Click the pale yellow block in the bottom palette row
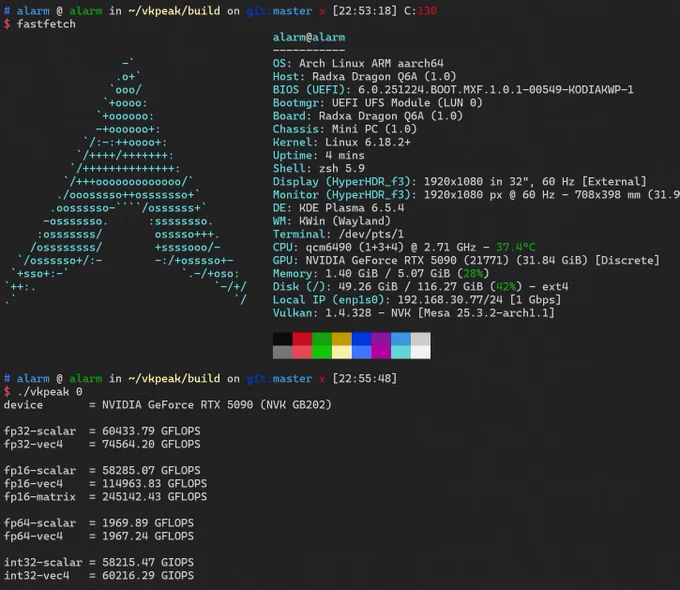680x590 pixels. pyautogui.click(x=342, y=352)
